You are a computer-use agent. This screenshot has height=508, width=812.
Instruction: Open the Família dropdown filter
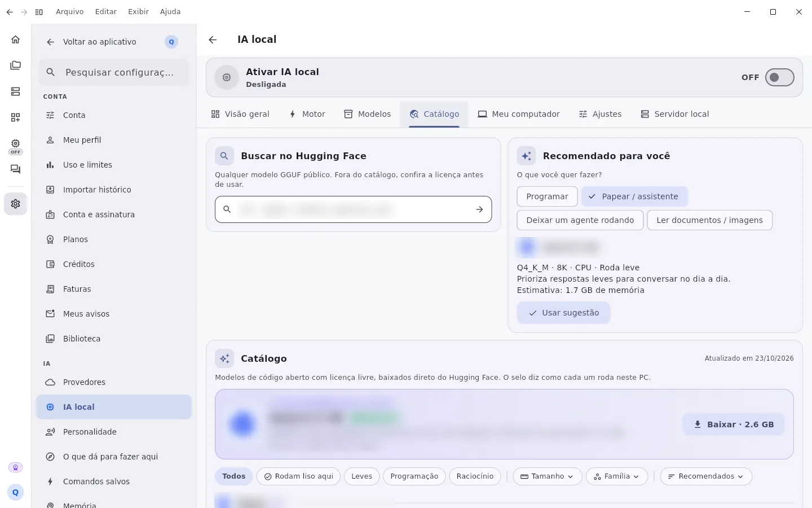point(616,476)
